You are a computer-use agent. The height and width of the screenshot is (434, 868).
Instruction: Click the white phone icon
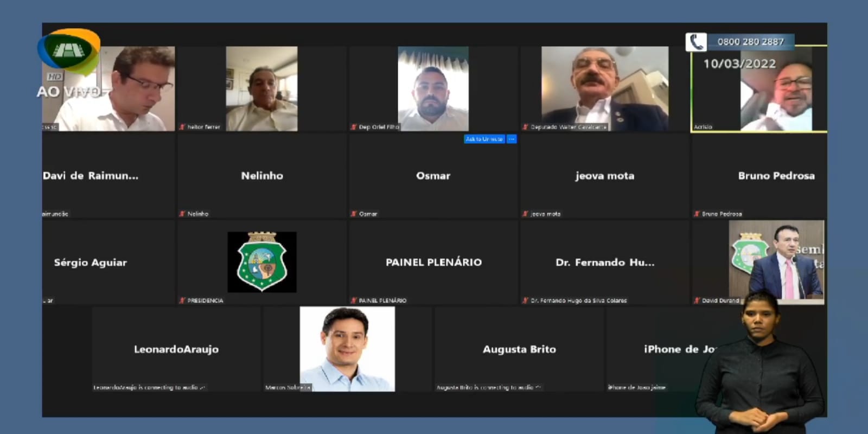click(696, 42)
